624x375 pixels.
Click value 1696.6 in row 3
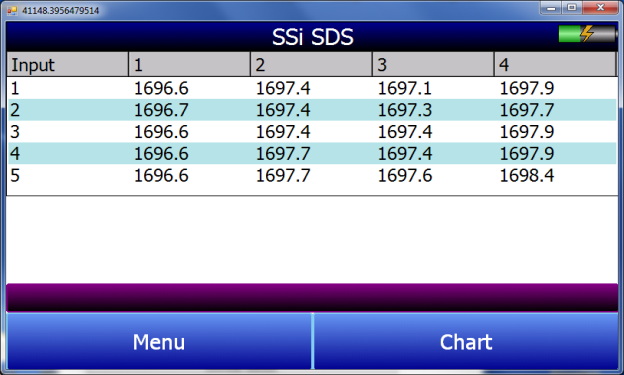[161, 132]
